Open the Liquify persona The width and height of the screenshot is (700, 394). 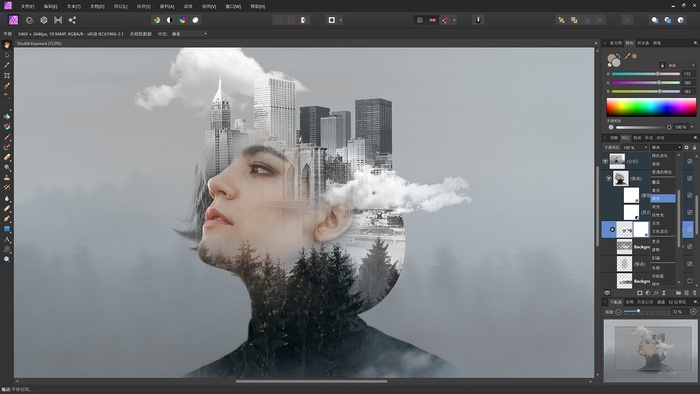coord(29,20)
